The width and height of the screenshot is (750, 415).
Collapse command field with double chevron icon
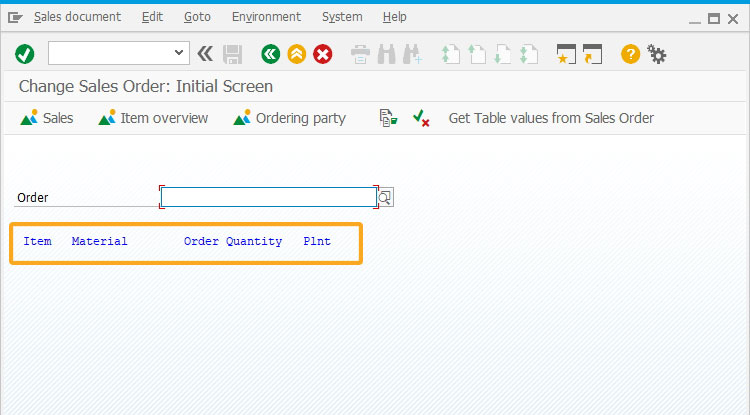click(205, 54)
